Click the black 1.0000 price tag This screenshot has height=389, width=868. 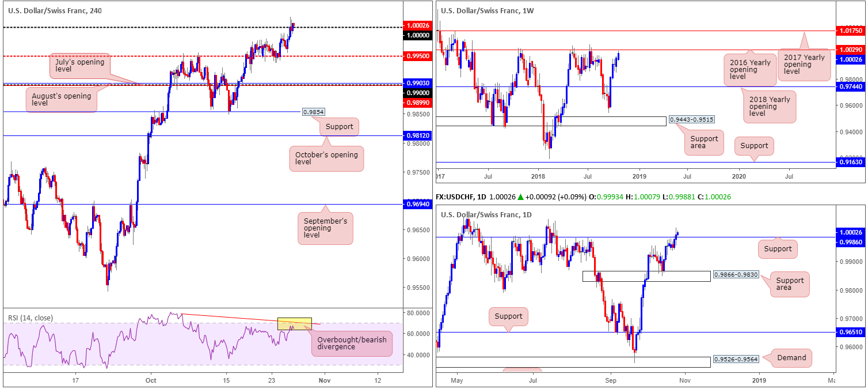pyautogui.click(x=418, y=35)
